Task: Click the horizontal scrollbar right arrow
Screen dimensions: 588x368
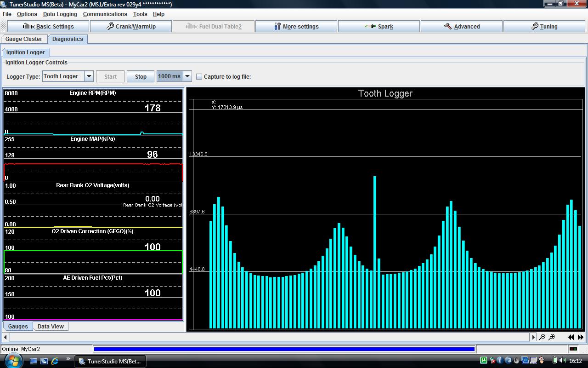Action: coord(533,337)
